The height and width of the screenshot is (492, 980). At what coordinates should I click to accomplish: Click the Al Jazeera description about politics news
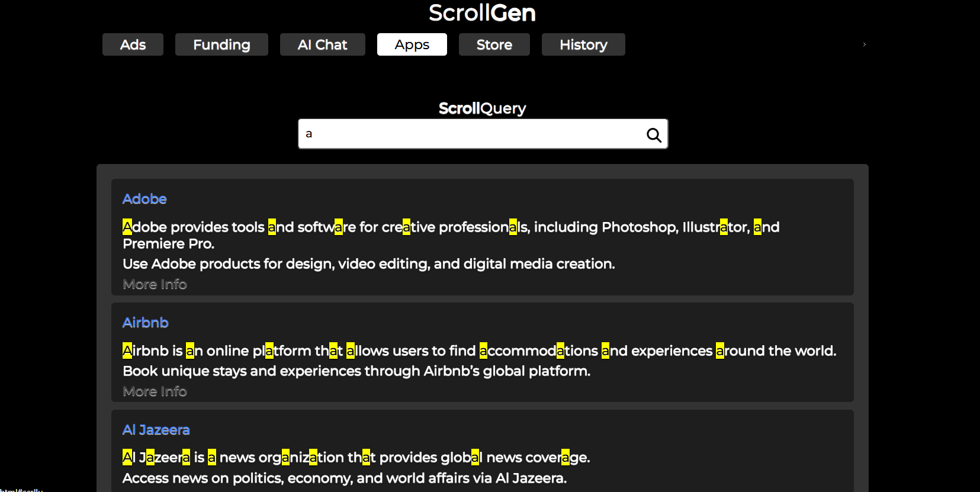[x=344, y=478]
